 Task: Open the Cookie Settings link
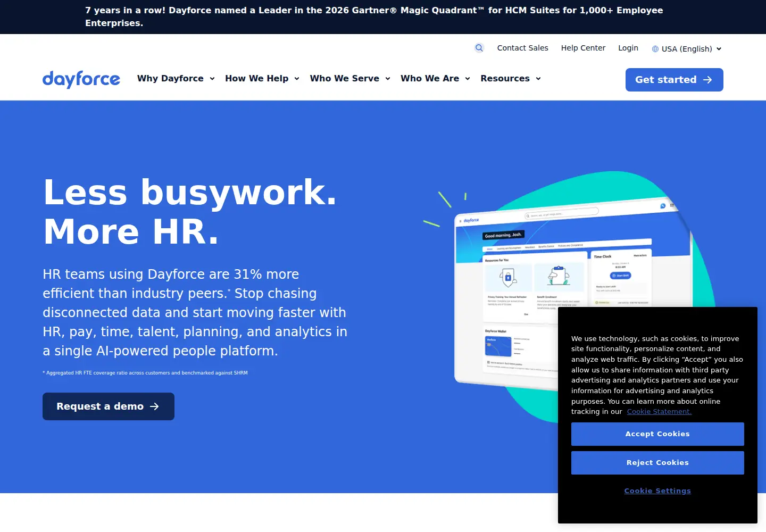(x=657, y=491)
